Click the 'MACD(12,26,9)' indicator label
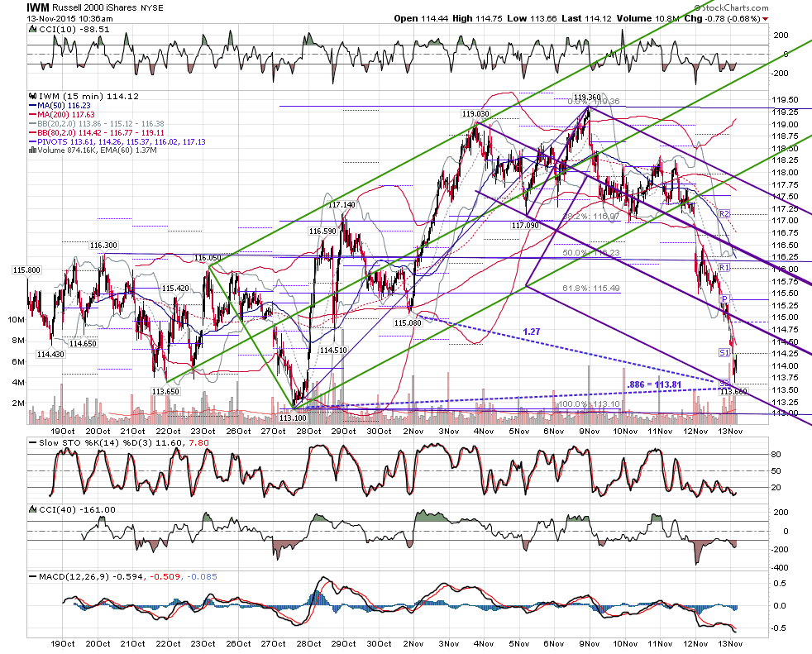The height and width of the screenshot is (654, 812). (x=74, y=577)
